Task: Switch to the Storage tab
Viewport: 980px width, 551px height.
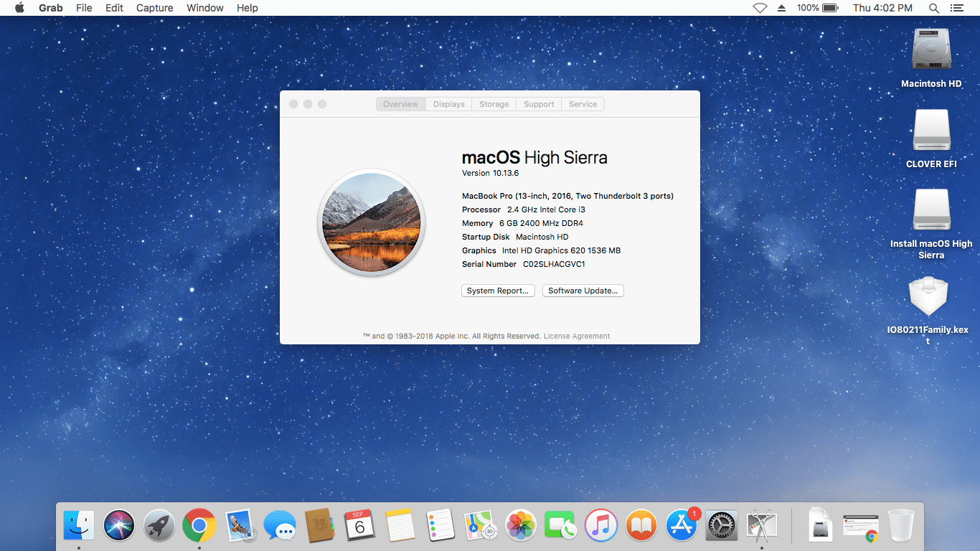Action: (494, 104)
